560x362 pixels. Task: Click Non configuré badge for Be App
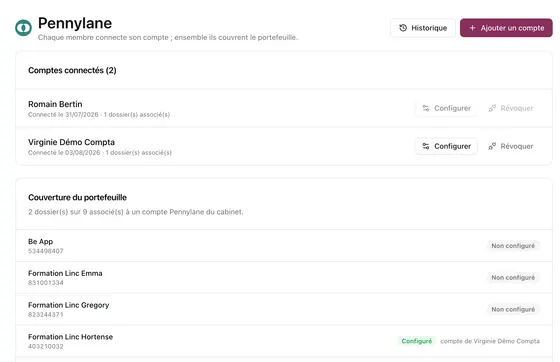tap(513, 246)
